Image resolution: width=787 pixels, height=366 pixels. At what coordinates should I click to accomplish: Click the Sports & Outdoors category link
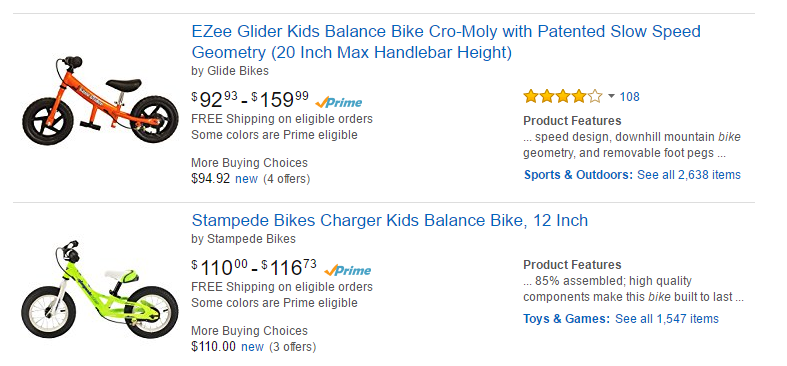[x=579, y=175]
